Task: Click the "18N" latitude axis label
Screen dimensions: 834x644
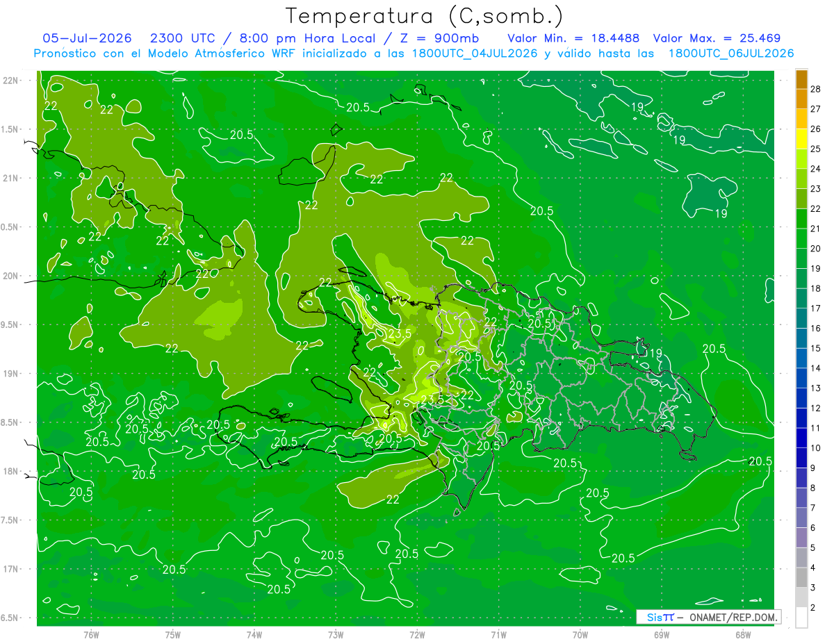Action: click(x=10, y=471)
